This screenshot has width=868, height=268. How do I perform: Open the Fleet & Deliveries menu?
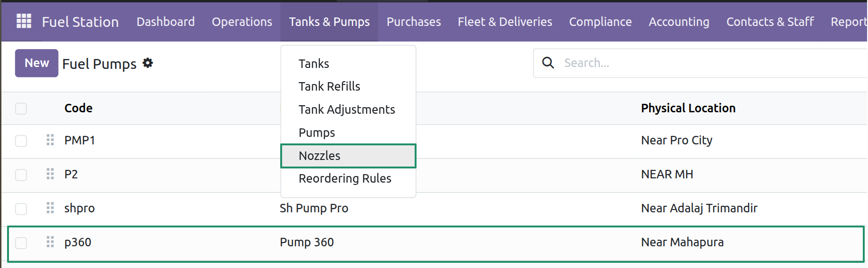click(505, 22)
